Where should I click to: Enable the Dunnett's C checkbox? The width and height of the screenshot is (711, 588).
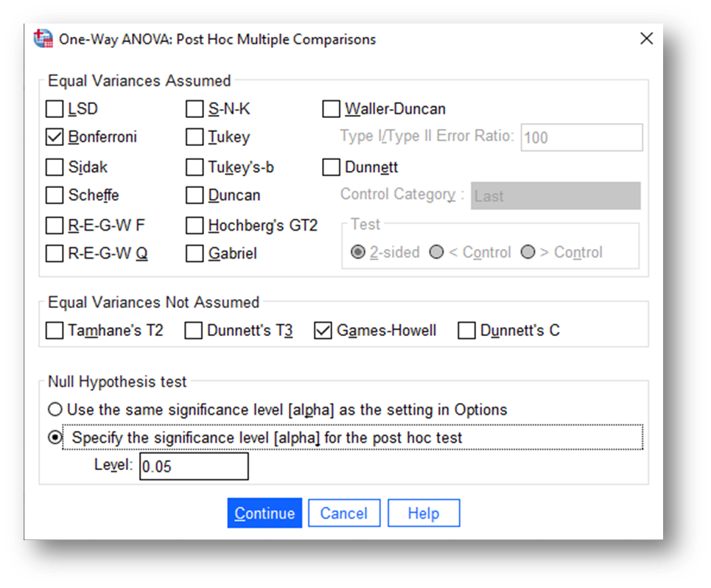tap(466, 331)
